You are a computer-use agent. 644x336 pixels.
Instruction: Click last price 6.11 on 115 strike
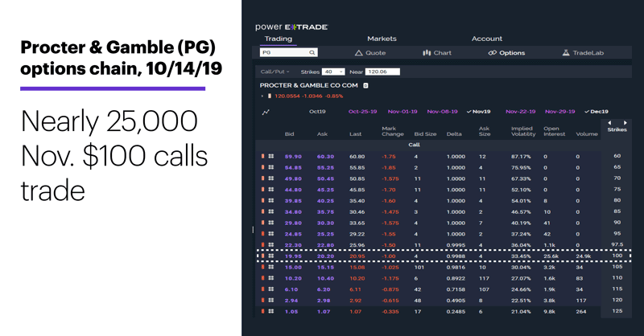pos(355,289)
